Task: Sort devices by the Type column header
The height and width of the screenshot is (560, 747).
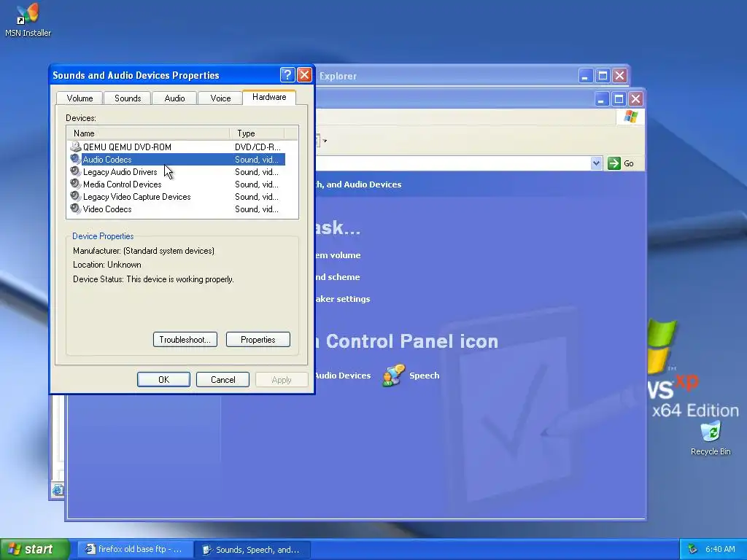Action: click(257, 133)
